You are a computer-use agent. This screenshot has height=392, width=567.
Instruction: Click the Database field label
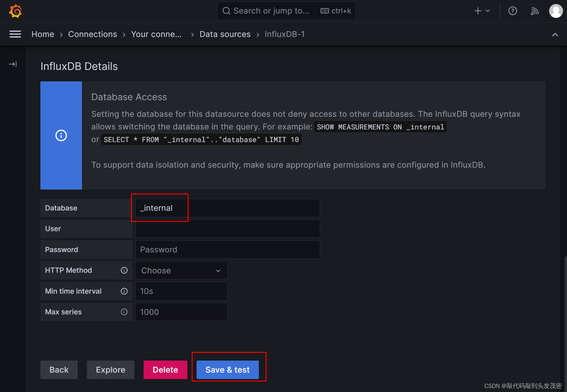[x=61, y=208]
